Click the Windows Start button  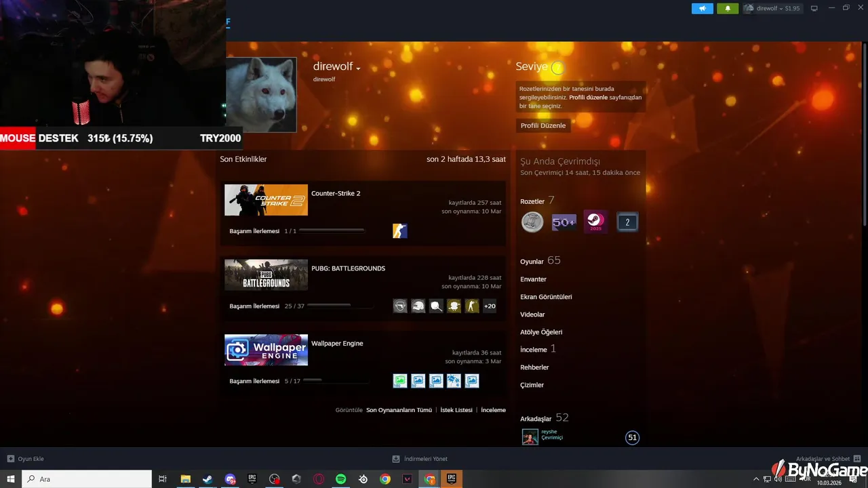tap(11, 479)
